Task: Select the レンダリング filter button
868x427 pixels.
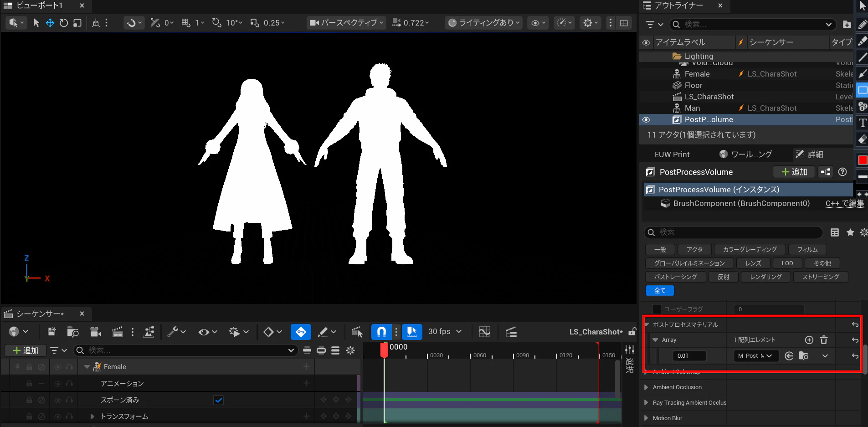Action: pos(766,277)
